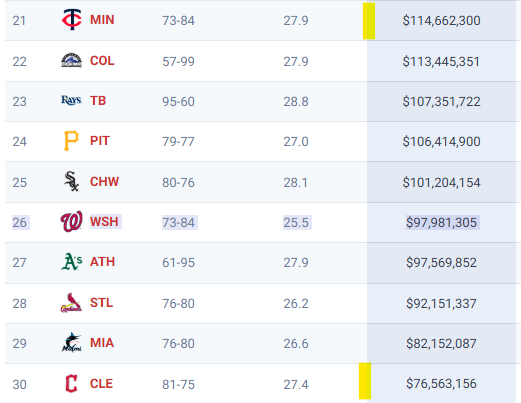This screenshot has height=403, width=521.
Task: Click the Minnesota Twins logo
Action: [x=71, y=20]
